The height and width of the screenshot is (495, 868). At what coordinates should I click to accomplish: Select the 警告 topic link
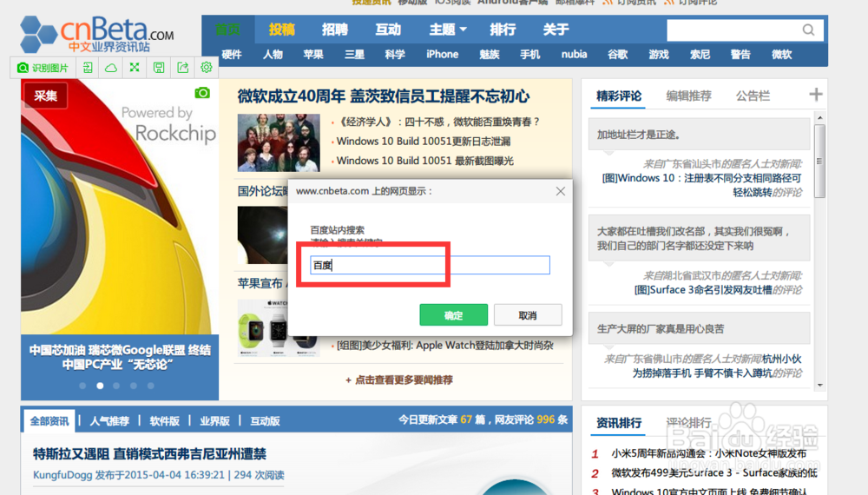[740, 54]
